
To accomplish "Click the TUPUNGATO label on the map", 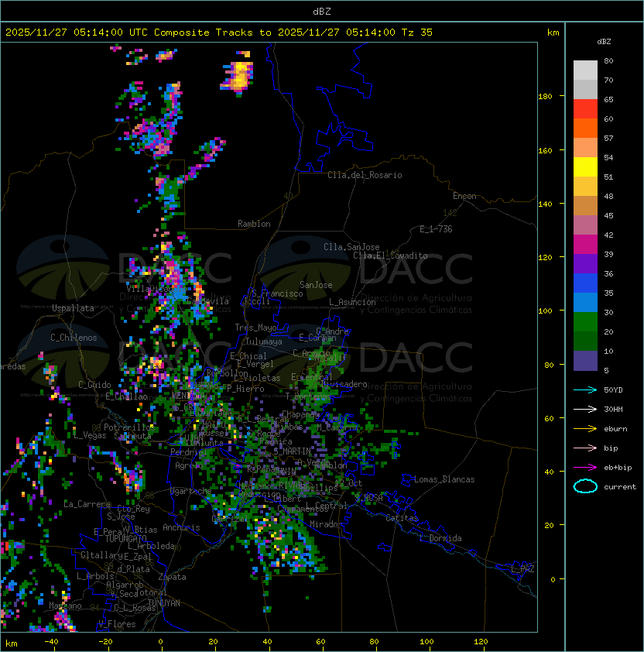I will [125, 538].
